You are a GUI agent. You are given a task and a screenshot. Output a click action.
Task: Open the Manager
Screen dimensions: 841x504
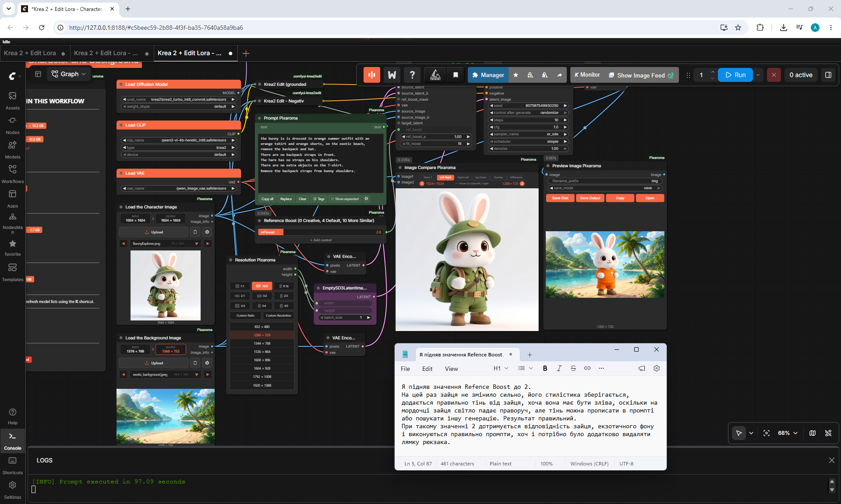pyautogui.click(x=488, y=75)
